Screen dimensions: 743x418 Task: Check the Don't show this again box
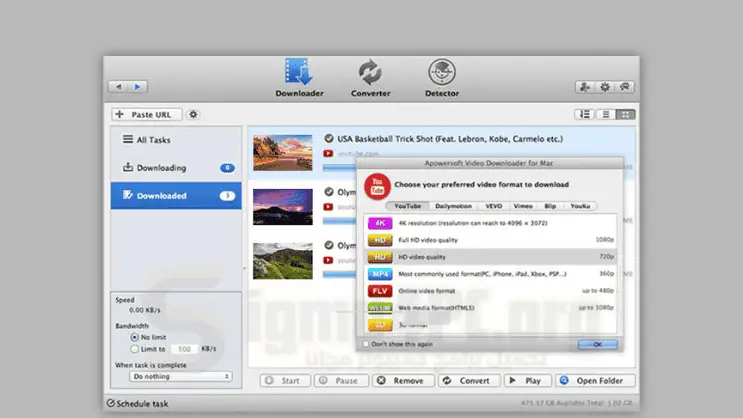[364, 343]
